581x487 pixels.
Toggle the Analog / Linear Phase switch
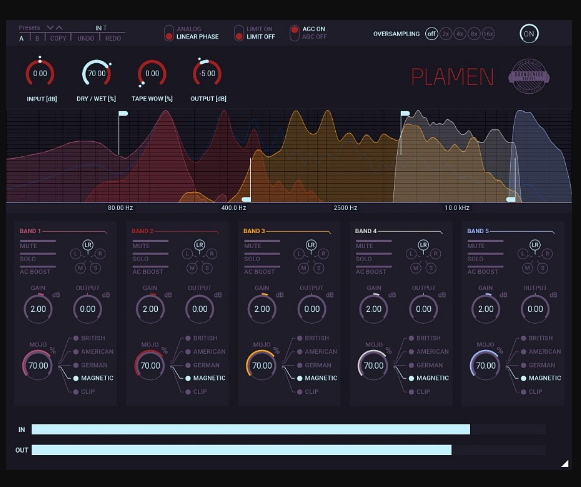click(169, 33)
